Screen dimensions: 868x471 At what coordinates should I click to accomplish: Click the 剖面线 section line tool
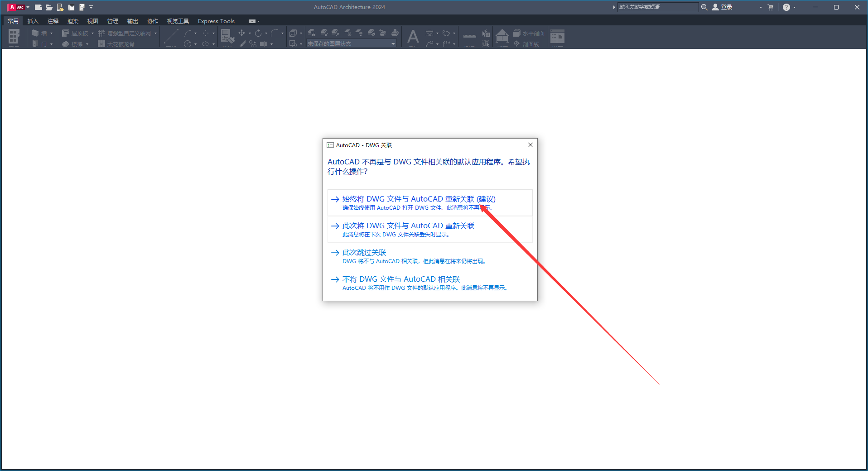pos(528,44)
